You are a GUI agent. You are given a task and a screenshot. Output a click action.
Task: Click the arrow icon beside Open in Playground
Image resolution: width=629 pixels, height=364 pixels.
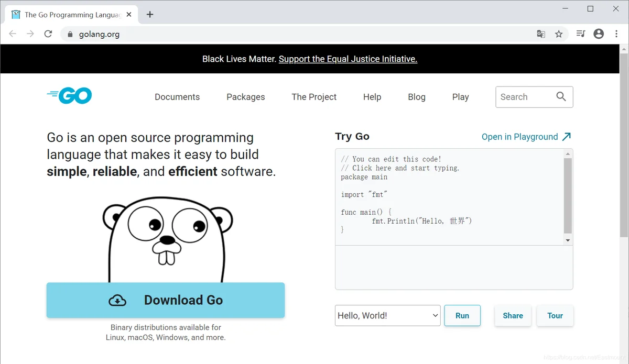pyautogui.click(x=566, y=137)
